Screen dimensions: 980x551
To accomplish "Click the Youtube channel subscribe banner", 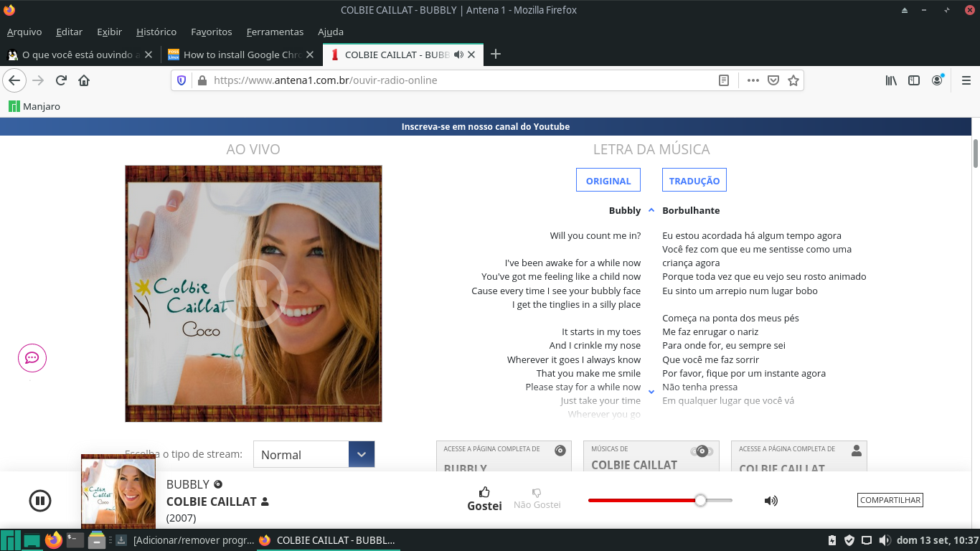I will coord(486,127).
